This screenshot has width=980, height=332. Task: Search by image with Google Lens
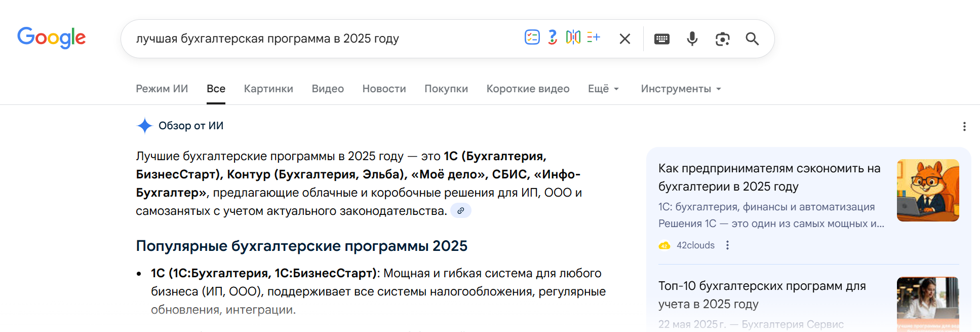click(722, 39)
